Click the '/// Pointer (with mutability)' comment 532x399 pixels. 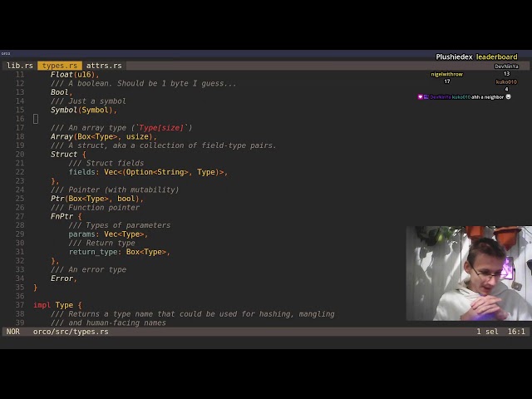pyautogui.click(x=115, y=190)
